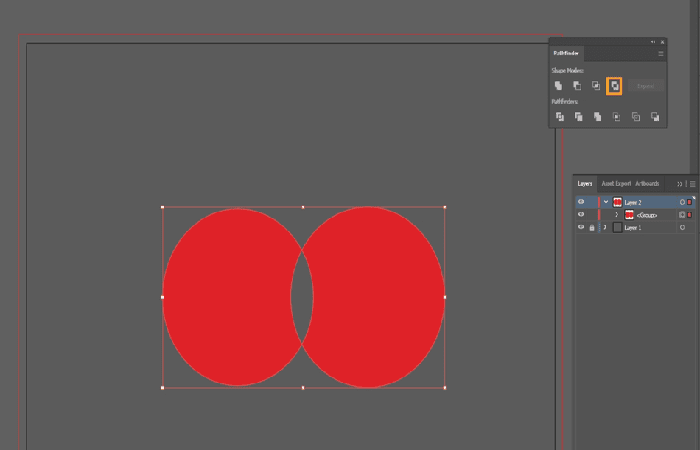
Task: Select the Pathfinder panel tab
Action: click(566, 53)
